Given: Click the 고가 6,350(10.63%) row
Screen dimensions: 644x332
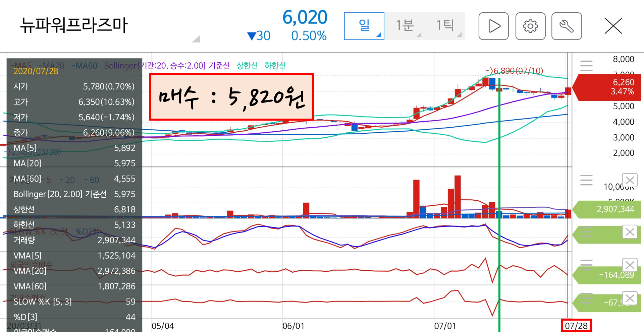Looking at the screenshot, I should 74,102.
